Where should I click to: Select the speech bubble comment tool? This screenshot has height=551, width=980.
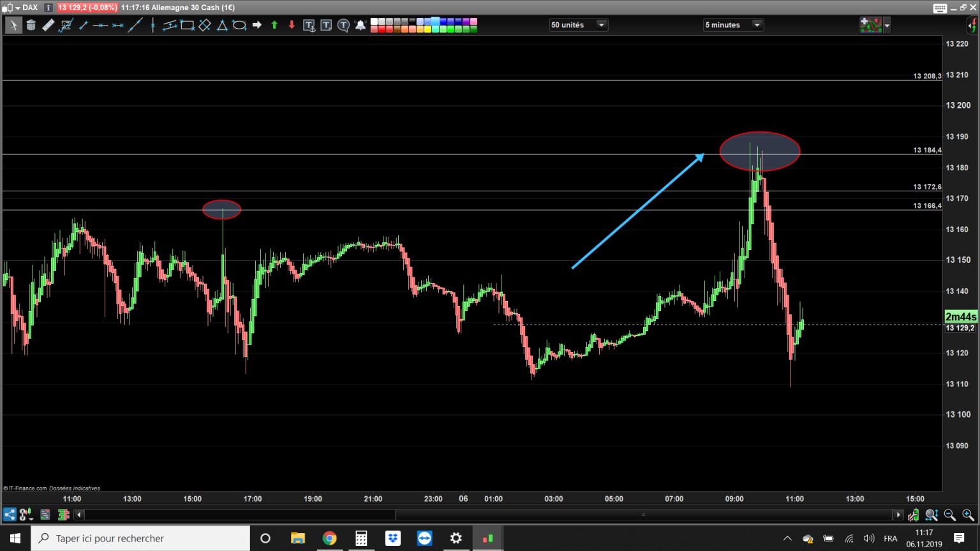pyautogui.click(x=343, y=25)
